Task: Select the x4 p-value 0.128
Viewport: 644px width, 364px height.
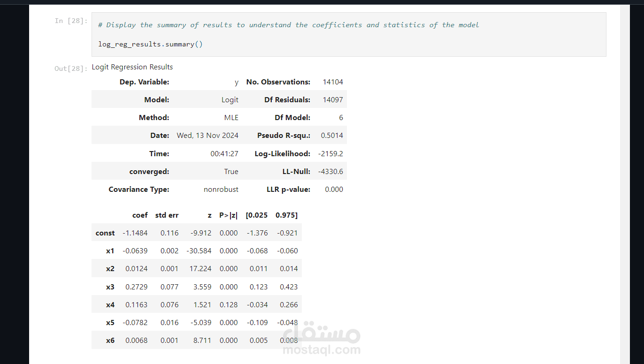Action: [229, 305]
